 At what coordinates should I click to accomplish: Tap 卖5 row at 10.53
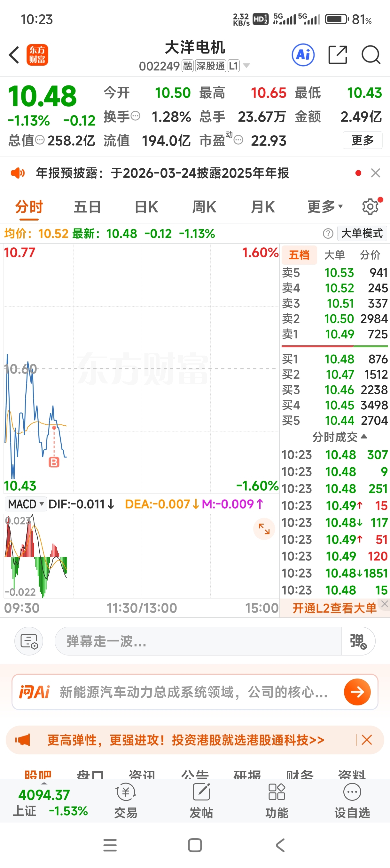[x=335, y=273]
